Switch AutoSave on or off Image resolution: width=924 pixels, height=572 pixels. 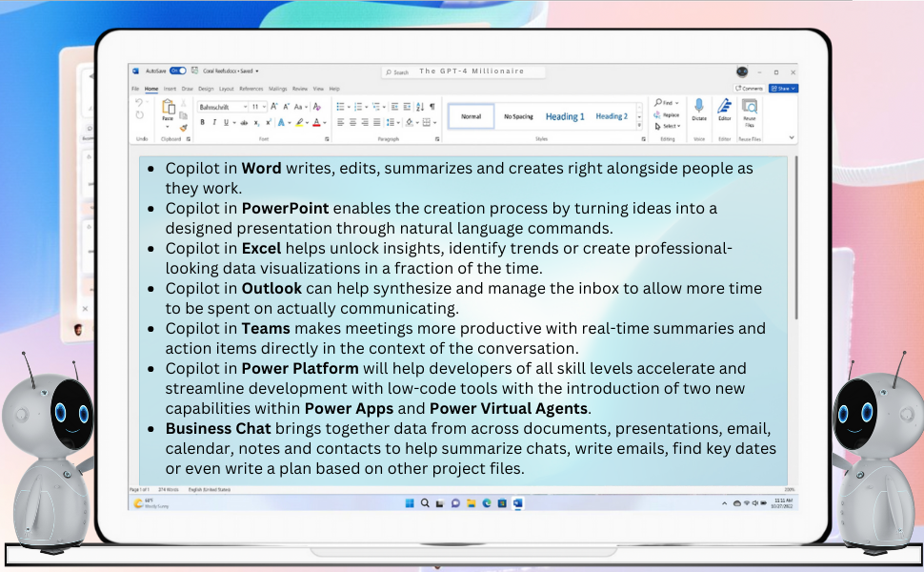[x=178, y=71]
